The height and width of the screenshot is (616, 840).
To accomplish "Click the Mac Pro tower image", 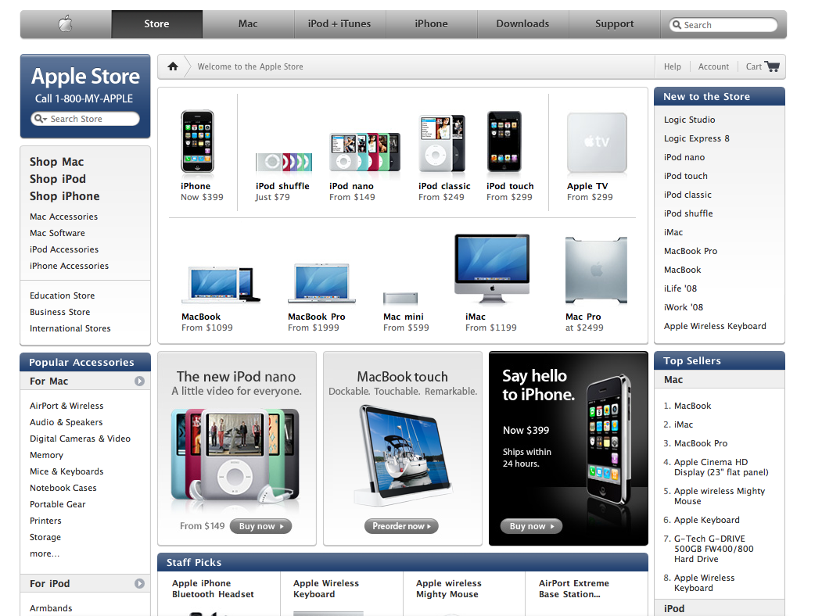I will [x=596, y=270].
